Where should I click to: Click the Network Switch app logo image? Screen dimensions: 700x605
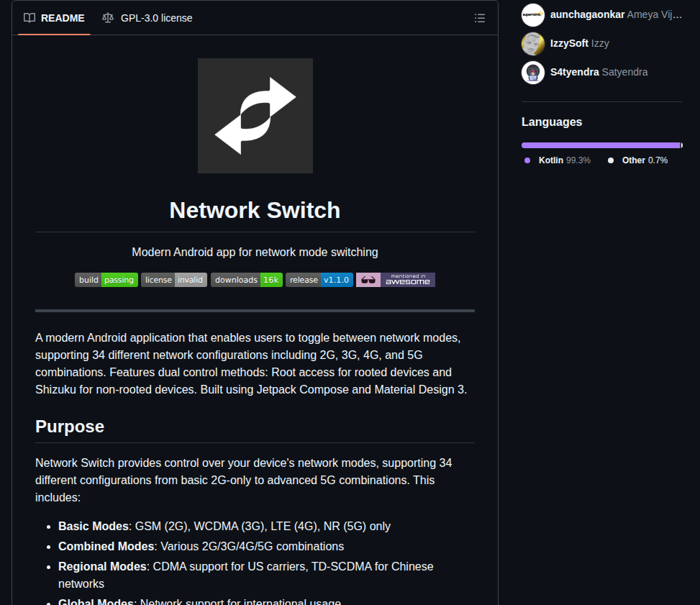255,116
